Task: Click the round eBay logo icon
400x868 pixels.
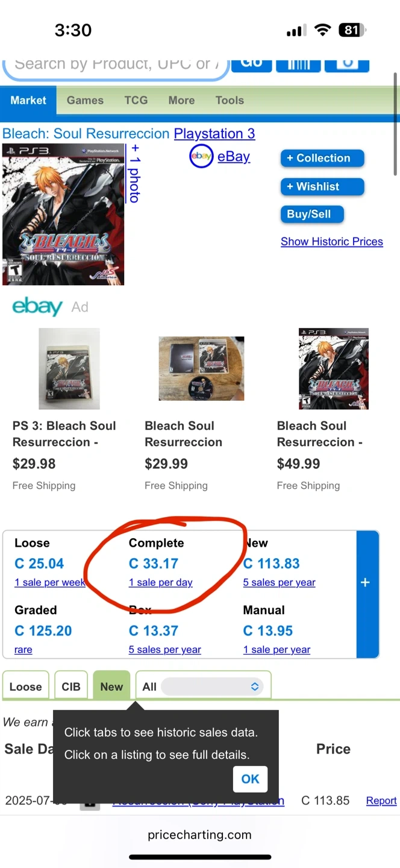Action: pyautogui.click(x=201, y=157)
